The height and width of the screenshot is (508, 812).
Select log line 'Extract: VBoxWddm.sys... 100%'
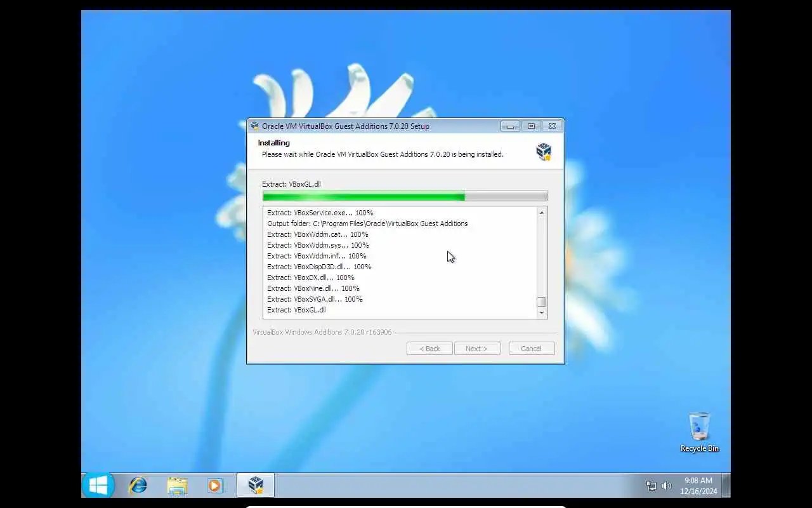(x=318, y=245)
